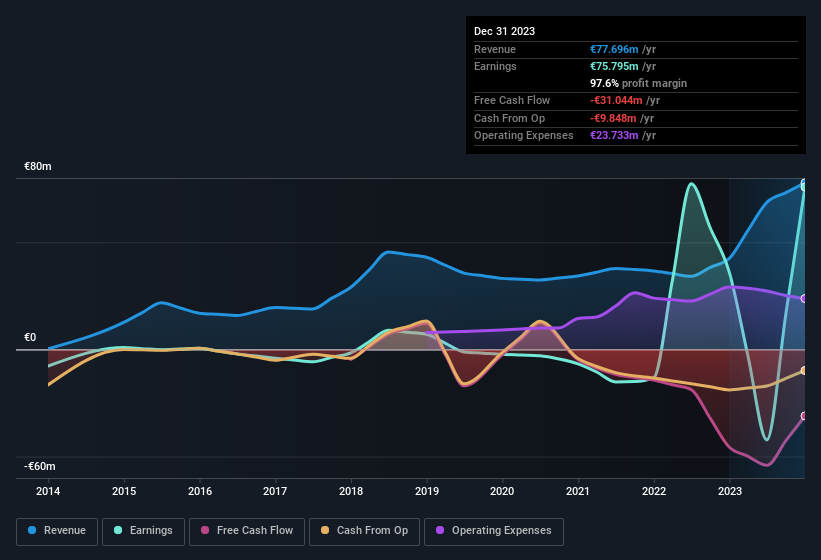Click the €80m y-axis label
The image size is (821, 560).
(x=38, y=166)
